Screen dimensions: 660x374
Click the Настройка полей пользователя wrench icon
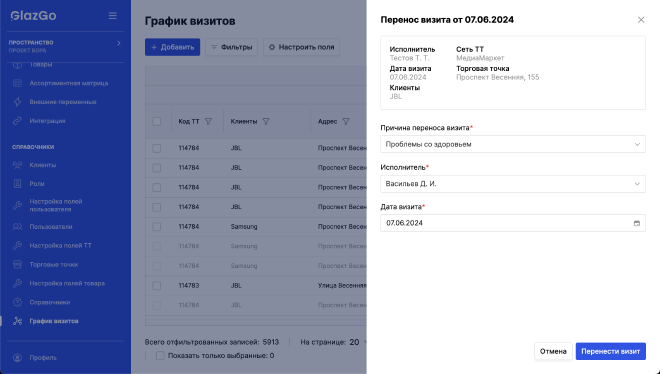coord(17,205)
